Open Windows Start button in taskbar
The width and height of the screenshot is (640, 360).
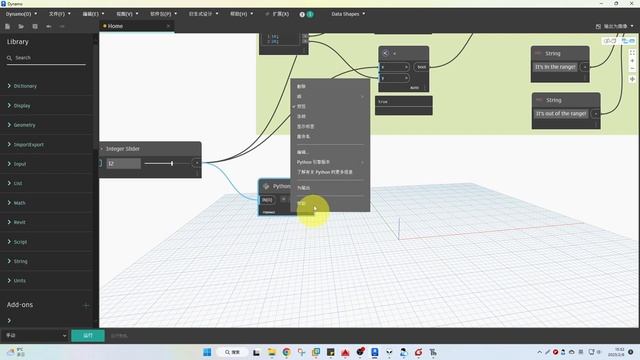pyautogui.click(x=207, y=352)
